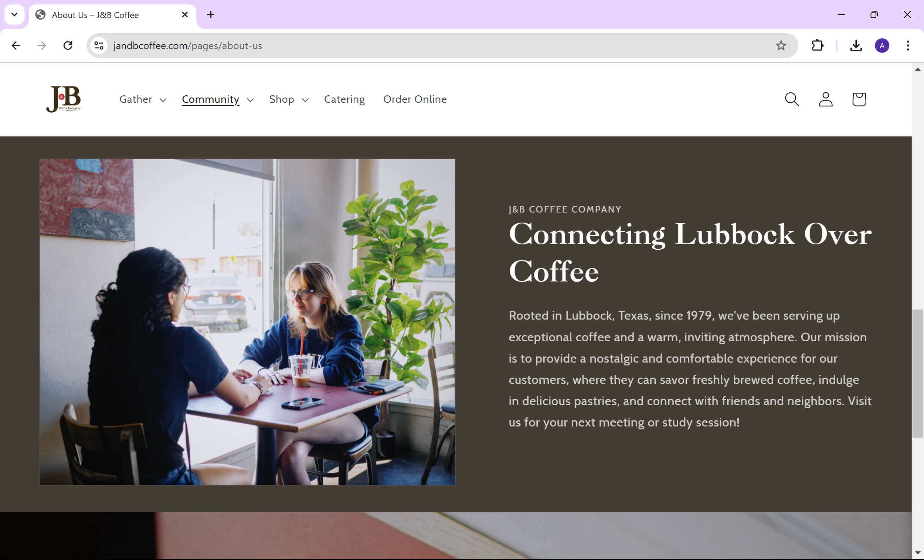
Task: Expand the Gather dropdown menu
Action: click(x=143, y=99)
